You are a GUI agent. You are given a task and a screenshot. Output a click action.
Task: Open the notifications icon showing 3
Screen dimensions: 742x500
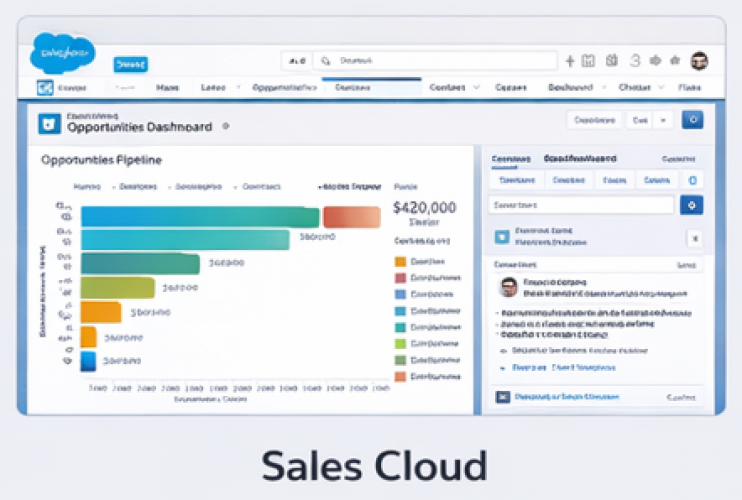[x=635, y=61]
